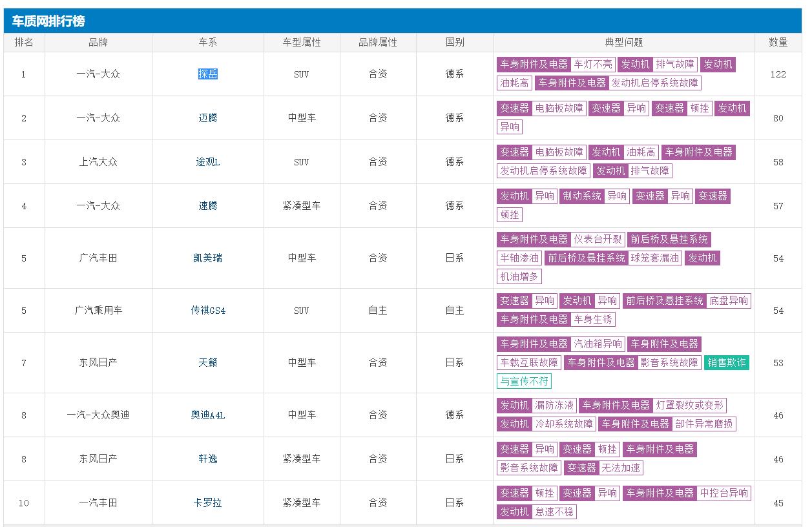This screenshot has height=527, width=812.
Task: Click the 广汽乘用车 brand cell
Action: [x=98, y=311]
